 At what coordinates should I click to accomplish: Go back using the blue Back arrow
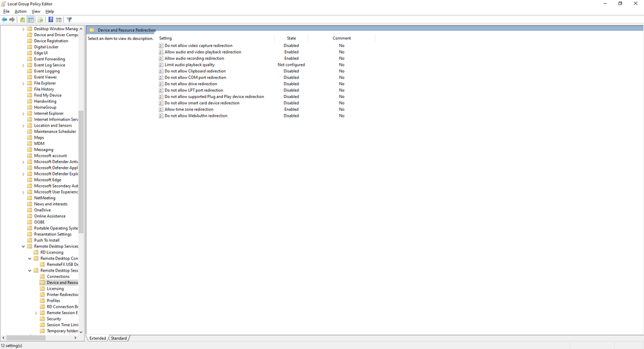(x=5, y=20)
